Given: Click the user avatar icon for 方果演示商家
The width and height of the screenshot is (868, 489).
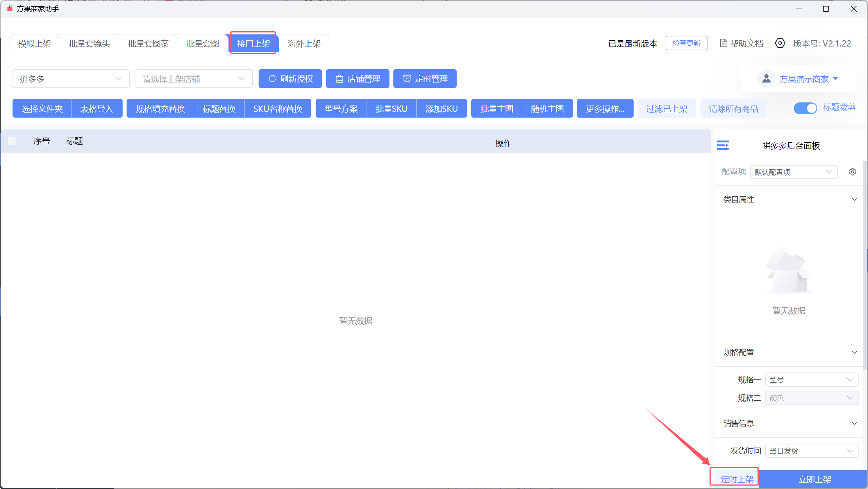Looking at the screenshot, I should point(766,79).
